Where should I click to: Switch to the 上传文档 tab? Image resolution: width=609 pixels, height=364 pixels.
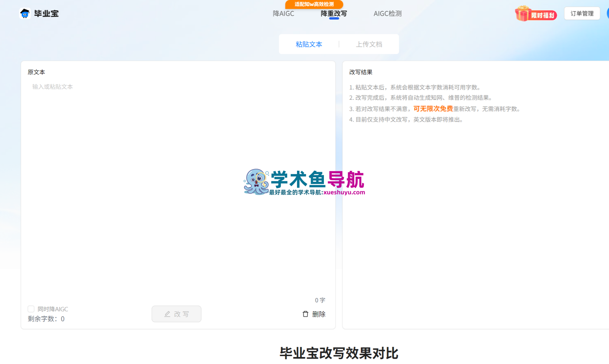coord(368,44)
